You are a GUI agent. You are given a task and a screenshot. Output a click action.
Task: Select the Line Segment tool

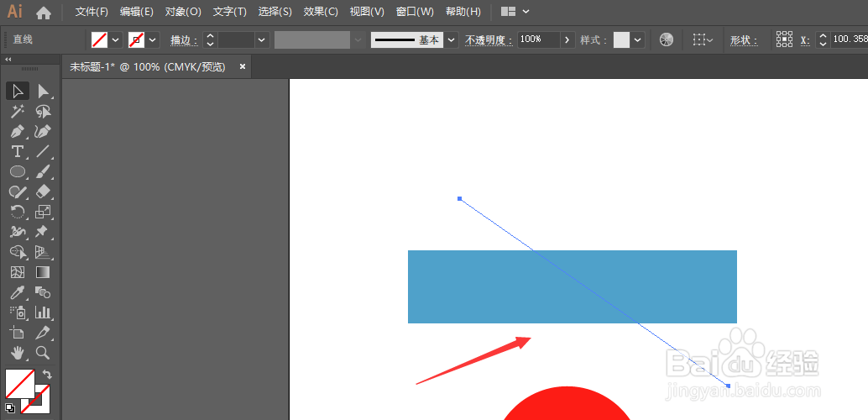coord(43,151)
